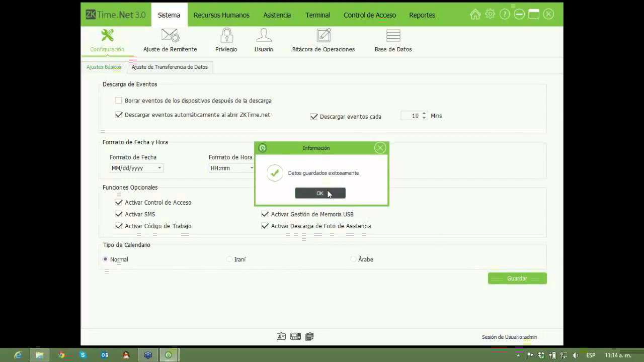Image resolution: width=644 pixels, height=362 pixels.
Task: Increase the minutes value with up arrow
Action: coord(424,113)
